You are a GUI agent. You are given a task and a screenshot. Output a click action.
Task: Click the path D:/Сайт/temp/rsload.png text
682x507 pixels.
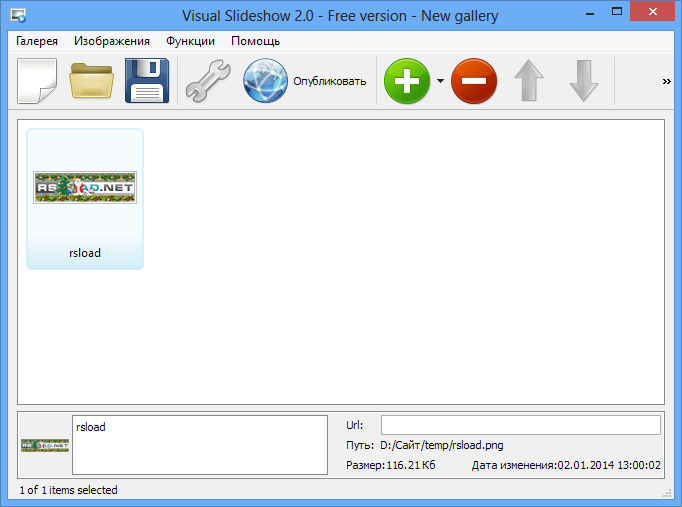(441, 445)
